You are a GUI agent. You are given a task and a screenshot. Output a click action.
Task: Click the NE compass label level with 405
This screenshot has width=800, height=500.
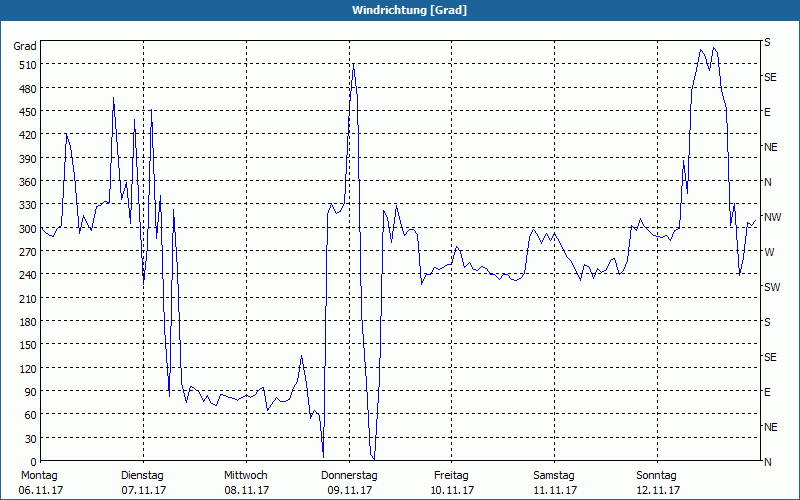click(770, 147)
